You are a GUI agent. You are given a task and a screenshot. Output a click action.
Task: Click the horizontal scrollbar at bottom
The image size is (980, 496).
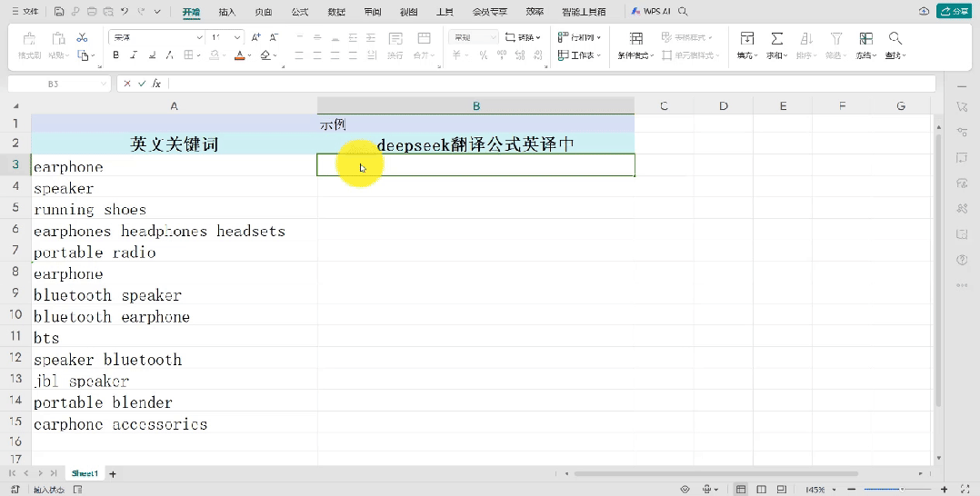point(715,474)
